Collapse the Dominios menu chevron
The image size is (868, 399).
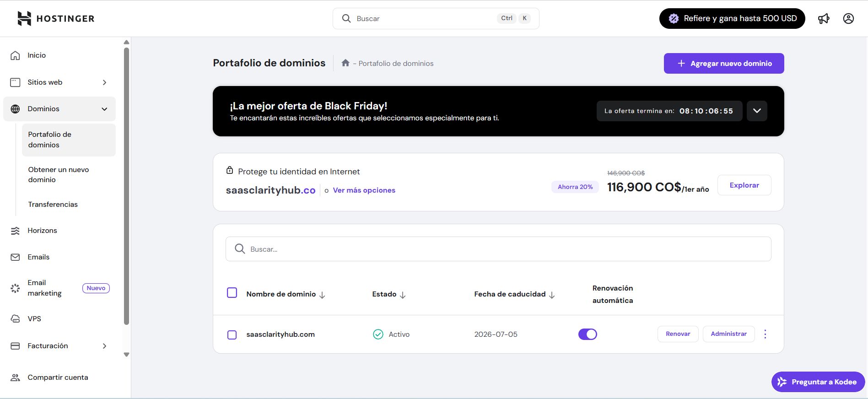tap(104, 109)
